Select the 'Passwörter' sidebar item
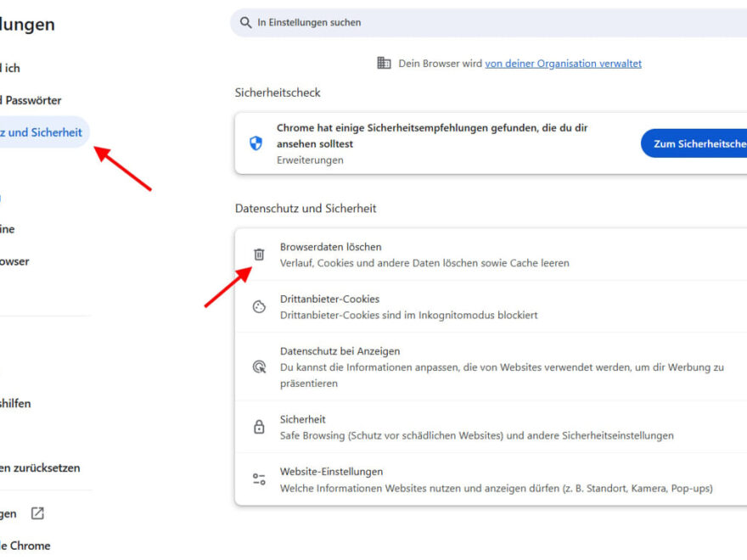Screen dimensions: 747x560 point(31,100)
